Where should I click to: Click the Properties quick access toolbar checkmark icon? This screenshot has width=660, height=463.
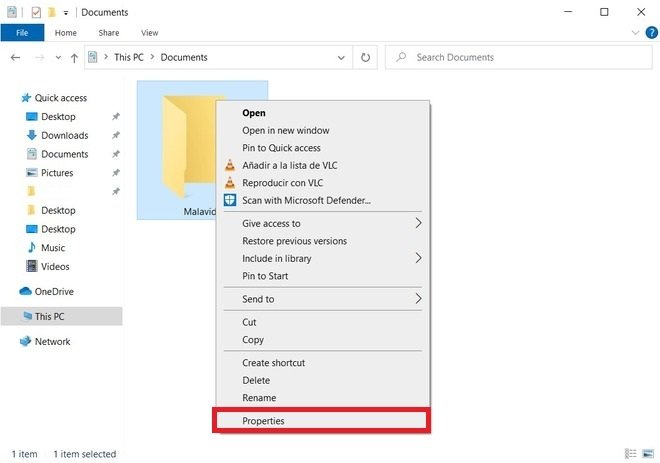tap(36, 13)
